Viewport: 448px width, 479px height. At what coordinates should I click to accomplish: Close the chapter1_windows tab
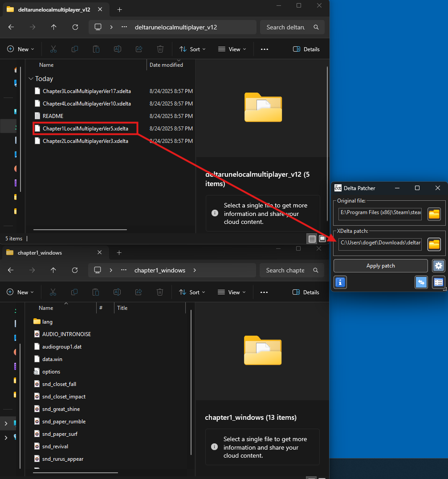[x=99, y=252]
